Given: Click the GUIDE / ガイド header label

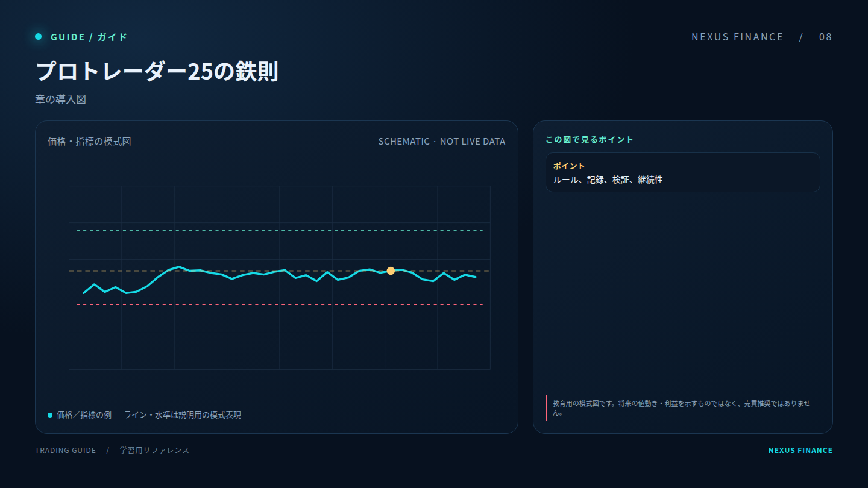Looking at the screenshot, I should [x=89, y=37].
